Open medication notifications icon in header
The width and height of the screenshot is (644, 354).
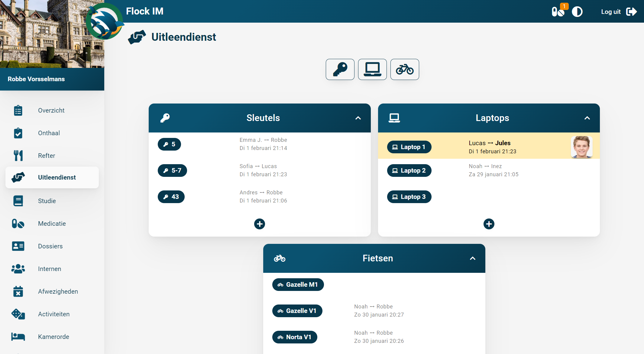tap(558, 12)
